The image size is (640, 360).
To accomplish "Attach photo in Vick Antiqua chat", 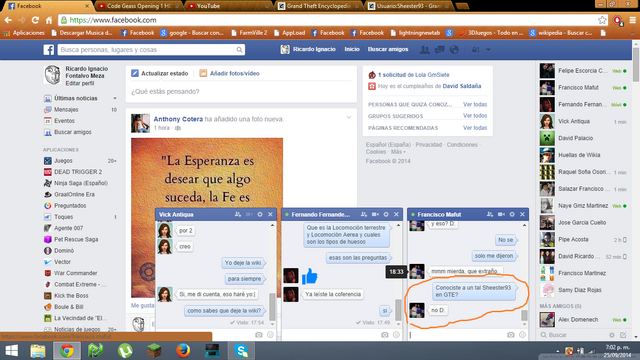I will [x=259, y=335].
